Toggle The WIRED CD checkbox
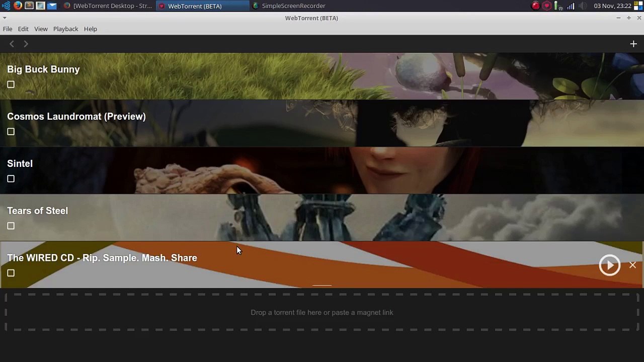Image resolution: width=644 pixels, height=362 pixels. [x=11, y=273]
